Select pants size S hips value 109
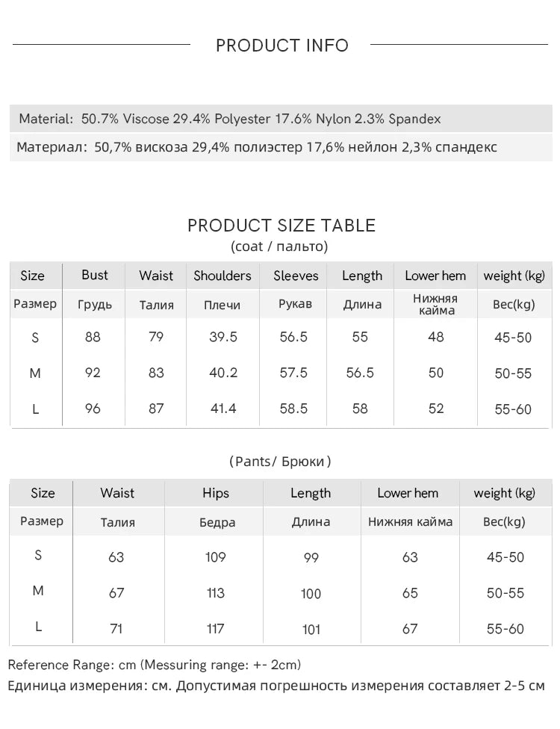Screen dimensions: 560x729 pyautogui.click(x=215, y=557)
